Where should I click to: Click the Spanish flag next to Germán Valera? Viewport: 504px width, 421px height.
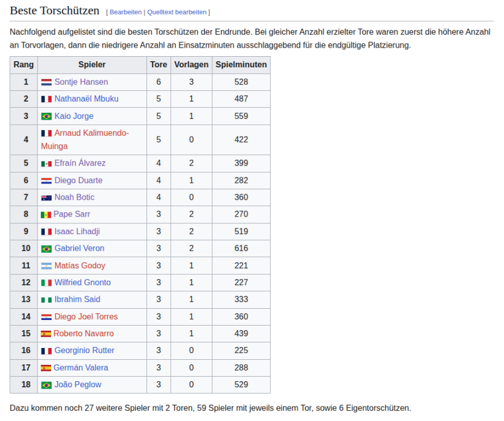pos(45,368)
